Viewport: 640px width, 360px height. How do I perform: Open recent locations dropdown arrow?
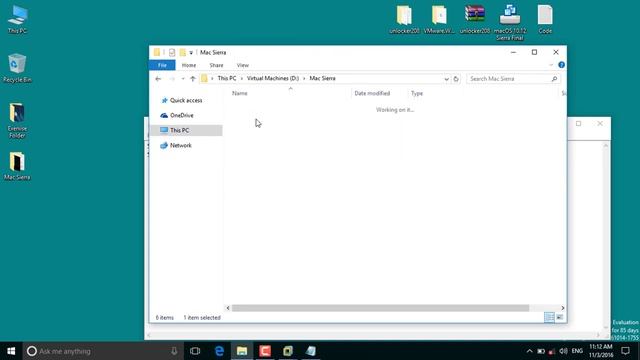(x=183, y=79)
